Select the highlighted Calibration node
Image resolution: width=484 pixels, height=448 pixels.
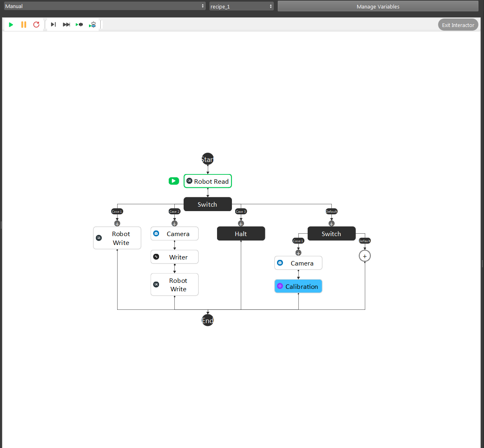point(298,286)
